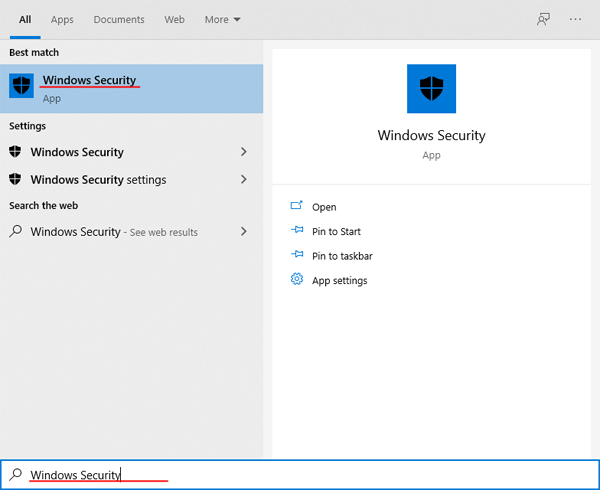Click the App settings gear icon
The image size is (600, 490).
297,279
